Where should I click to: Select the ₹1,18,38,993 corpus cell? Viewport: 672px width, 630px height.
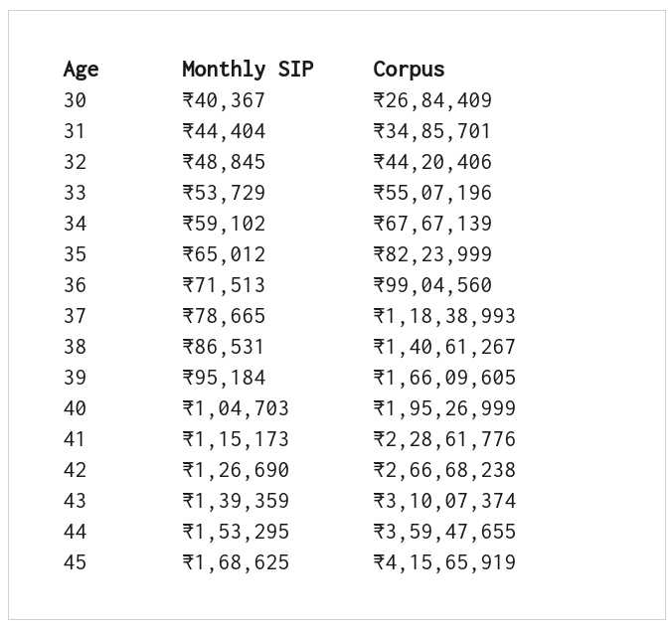tap(444, 317)
